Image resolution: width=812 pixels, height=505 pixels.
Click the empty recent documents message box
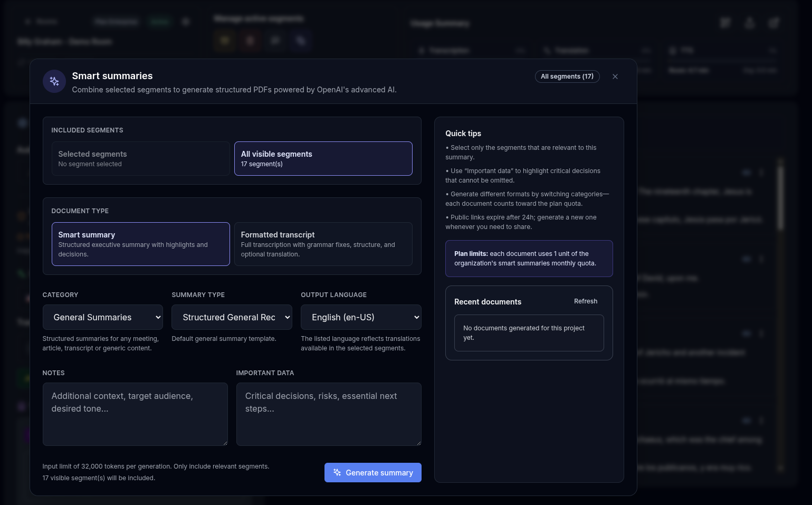529,333
